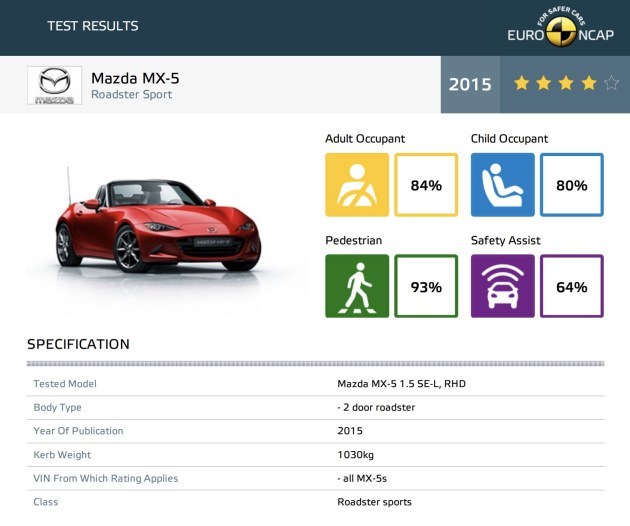630x526 pixels.
Task: Click the first gold rating star
Action: point(522,83)
